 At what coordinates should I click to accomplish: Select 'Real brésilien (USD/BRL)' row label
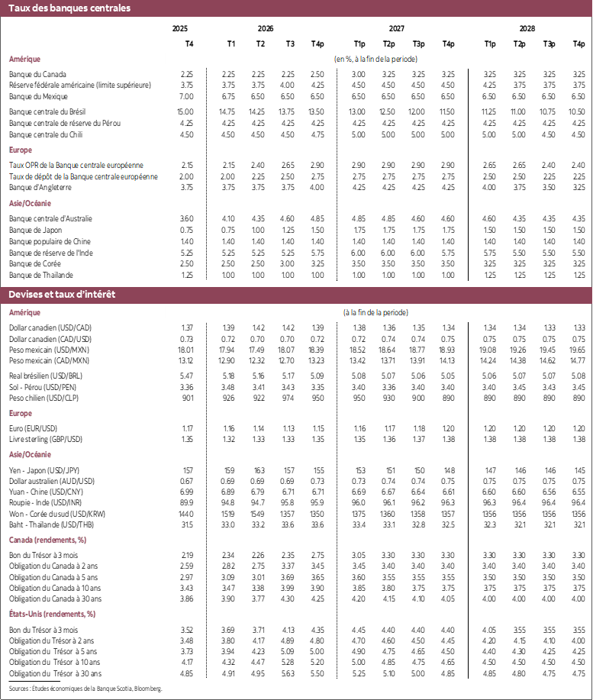[46, 376]
